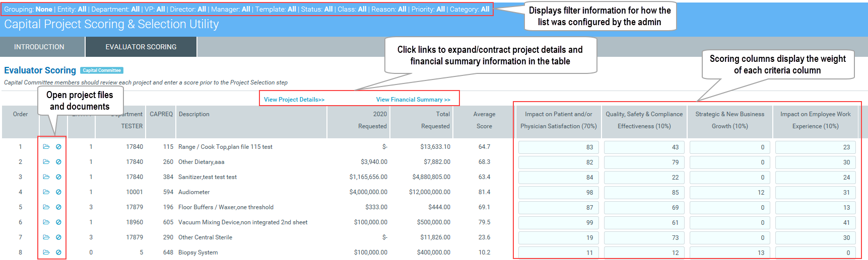This screenshot has height=260, width=868.
Task: Click Employee Work Experience score for Vacuum Mixing Device
Action: 815,222
